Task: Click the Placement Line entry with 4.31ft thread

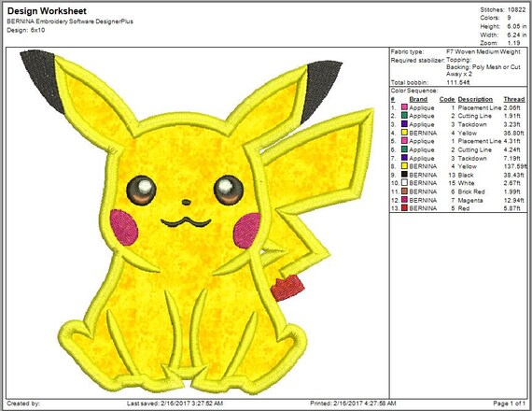Action: (480, 141)
